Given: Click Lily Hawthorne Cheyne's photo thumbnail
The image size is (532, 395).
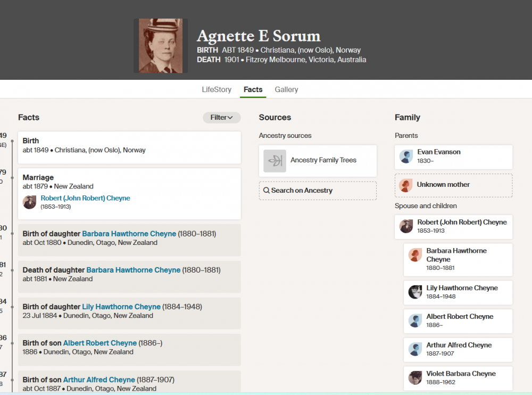Looking at the screenshot, I should [415, 292].
